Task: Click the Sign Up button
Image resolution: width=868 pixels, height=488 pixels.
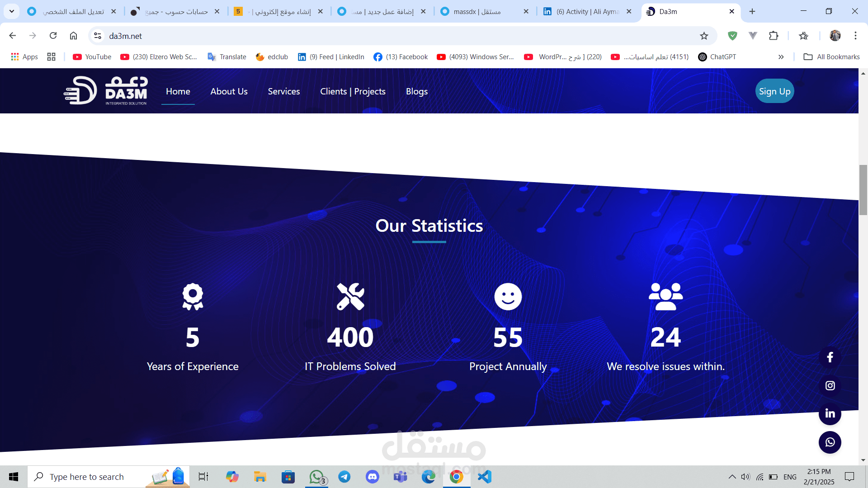Action: point(774,91)
